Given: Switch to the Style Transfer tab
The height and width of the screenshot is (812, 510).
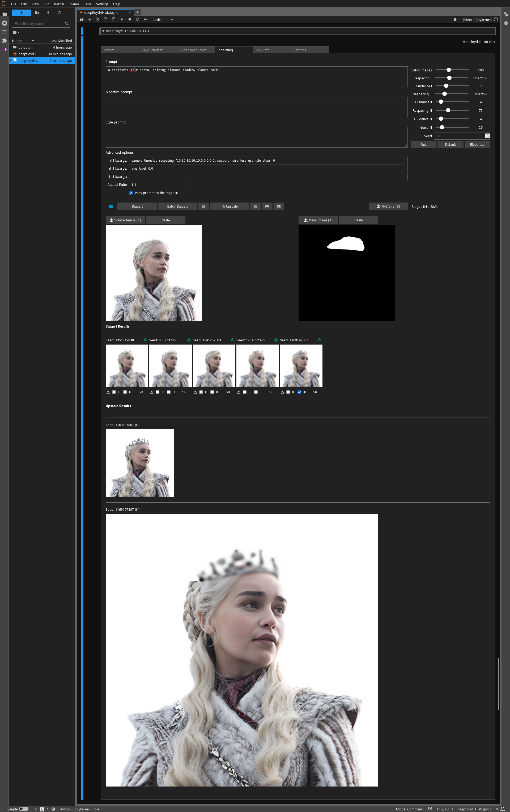Looking at the screenshot, I should pos(158,50).
